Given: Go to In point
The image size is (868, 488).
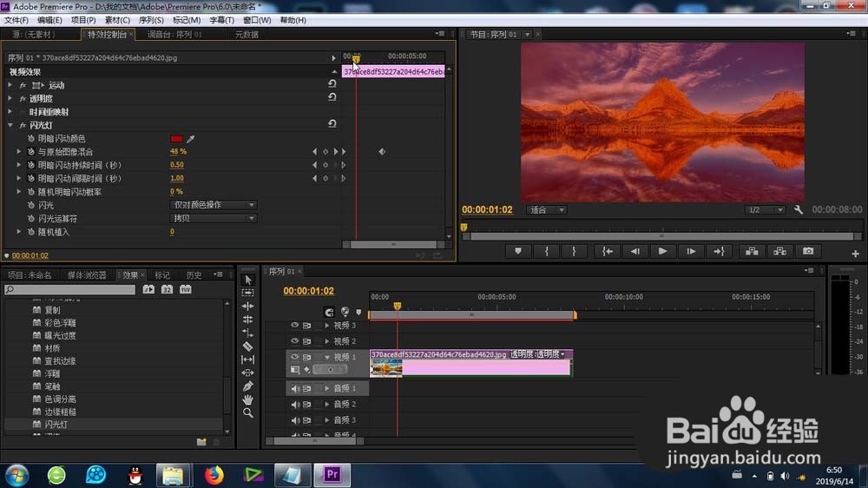Looking at the screenshot, I should [608, 252].
